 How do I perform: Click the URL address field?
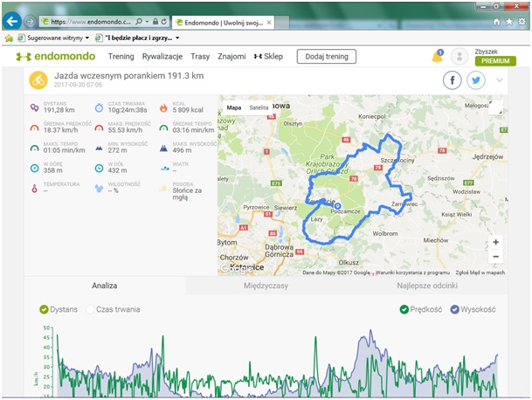tap(90, 22)
